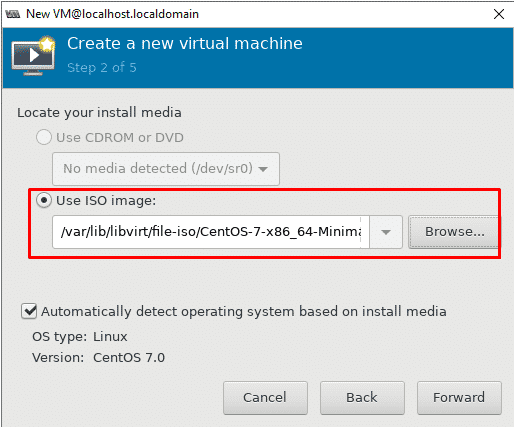Image resolution: width=515 pixels, height=427 pixels.
Task: Go Back to the previous wizard step
Action: (362, 398)
